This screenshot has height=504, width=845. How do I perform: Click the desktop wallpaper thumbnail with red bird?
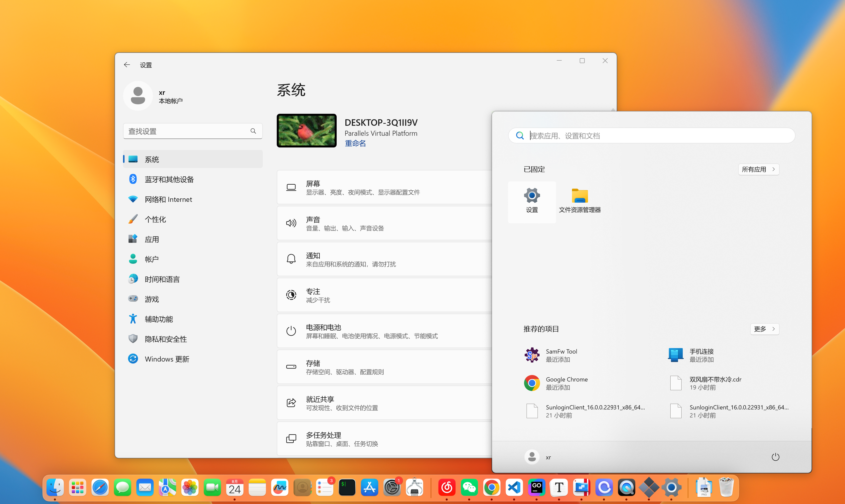(x=306, y=131)
